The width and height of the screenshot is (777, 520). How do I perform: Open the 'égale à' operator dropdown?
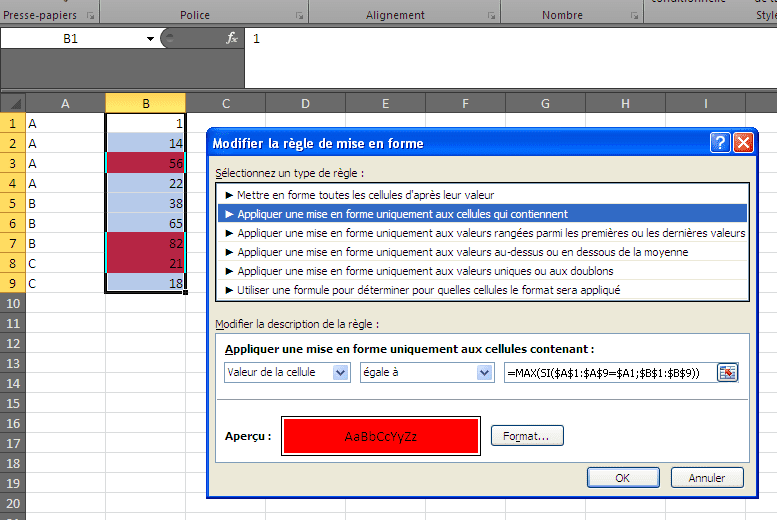click(x=485, y=372)
